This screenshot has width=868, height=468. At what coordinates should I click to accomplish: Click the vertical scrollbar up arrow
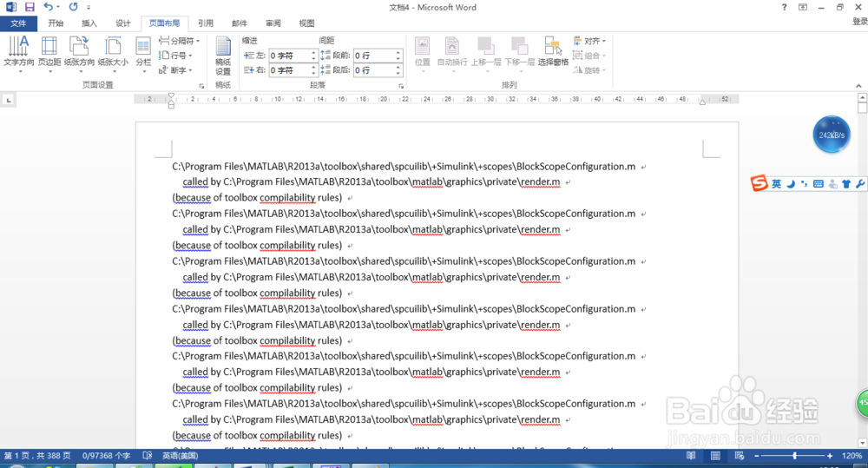click(x=862, y=97)
